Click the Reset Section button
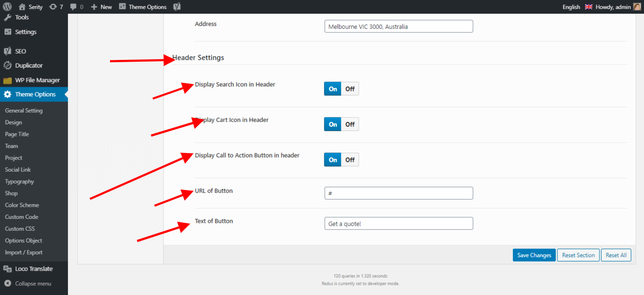 point(578,255)
